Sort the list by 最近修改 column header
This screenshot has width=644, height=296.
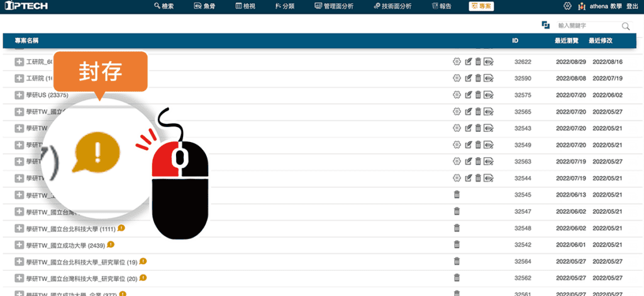(601, 40)
